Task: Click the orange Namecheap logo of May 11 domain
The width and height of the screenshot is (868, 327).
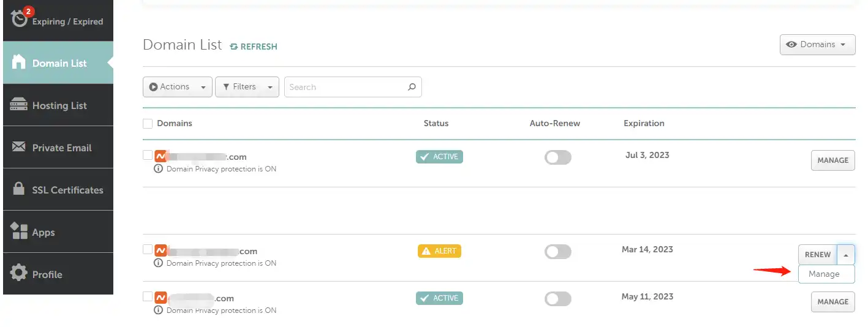Action: pyautogui.click(x=161, y=298)
